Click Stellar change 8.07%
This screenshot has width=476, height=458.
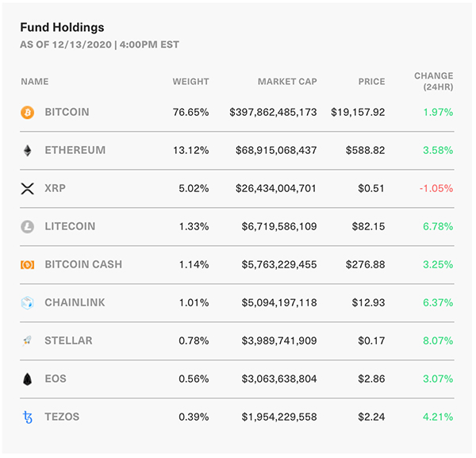point(438,341)
